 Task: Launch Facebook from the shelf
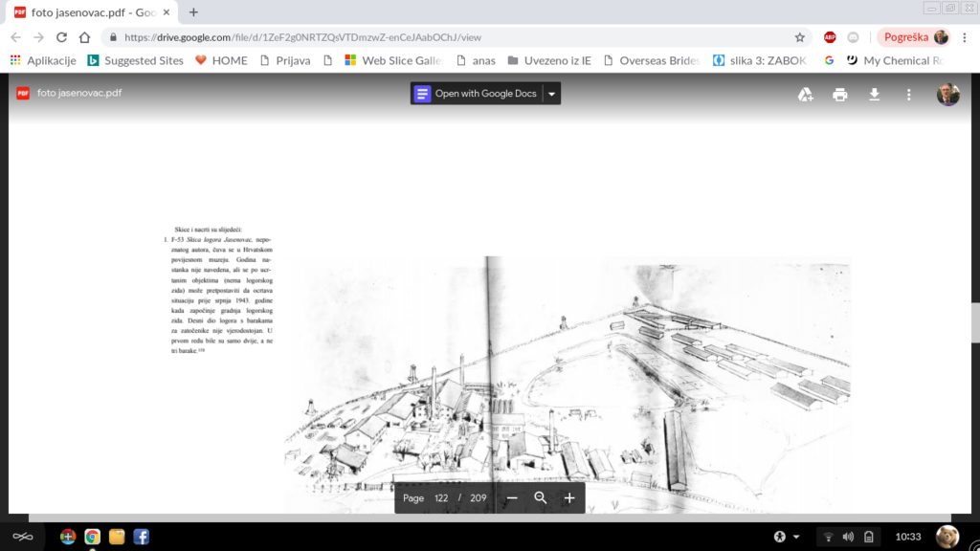pyautogui.click(x=141, y=537)
